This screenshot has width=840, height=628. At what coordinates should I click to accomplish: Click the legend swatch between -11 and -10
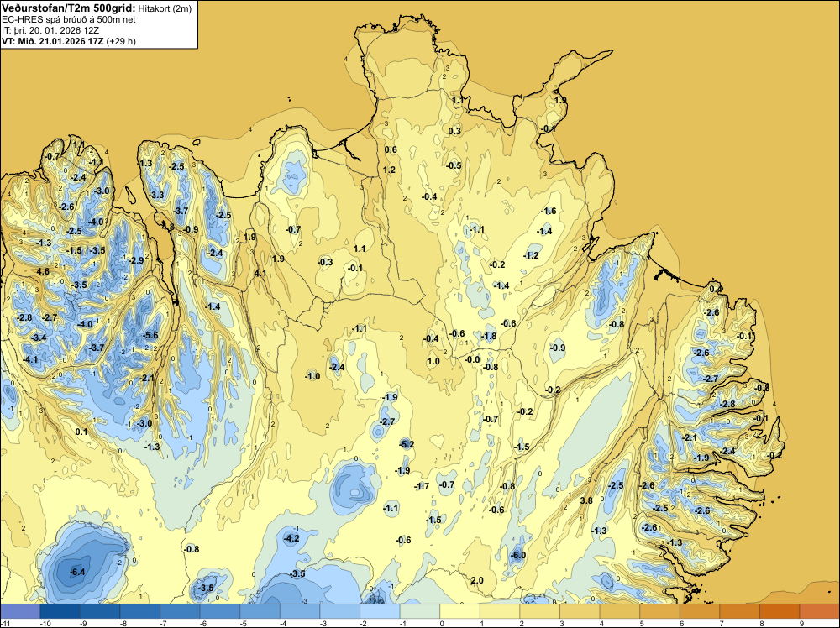pyautogui.click(x=20, y=611)
